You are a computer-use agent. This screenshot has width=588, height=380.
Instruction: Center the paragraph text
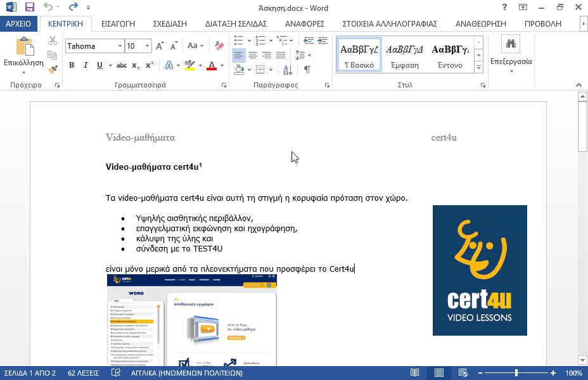(x=253, y=56)
